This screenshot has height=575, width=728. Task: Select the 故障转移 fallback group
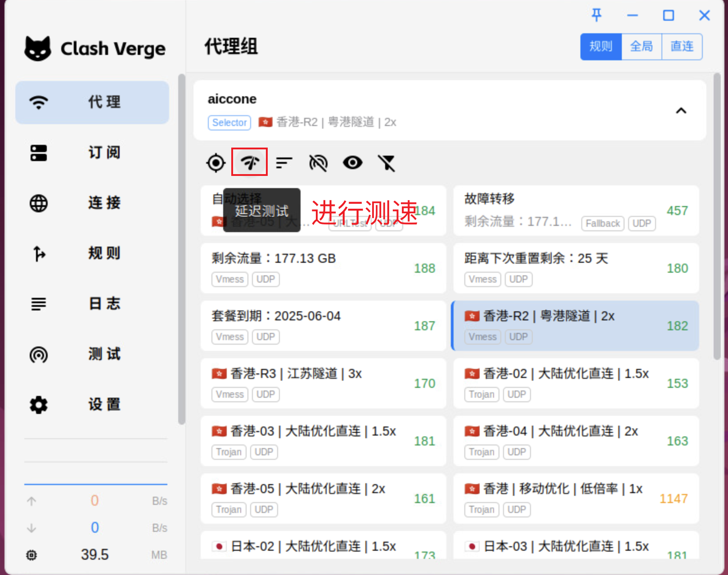tap(576, 211)
